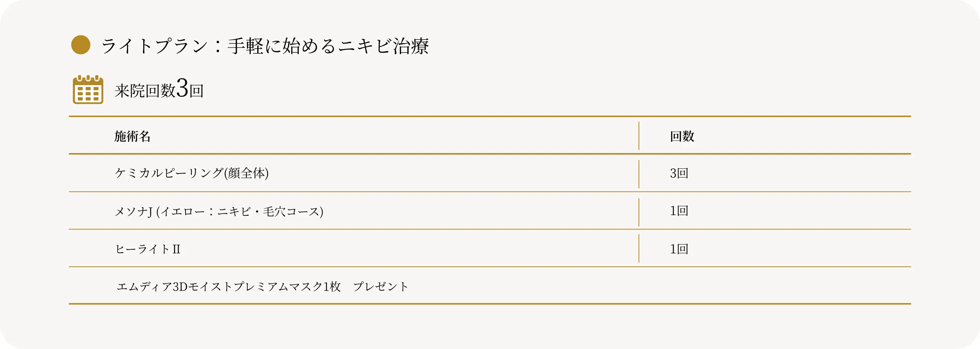Click the 1回 count in the ヒーライトII row
The height and width of the screenshot is (349, 980).
679,249
